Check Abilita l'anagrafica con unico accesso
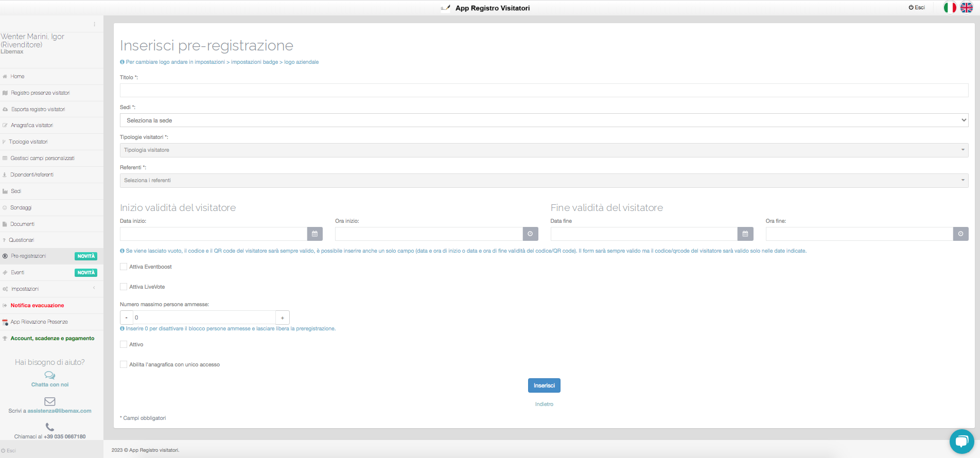 pyautogui.click(x=124, y=364)
